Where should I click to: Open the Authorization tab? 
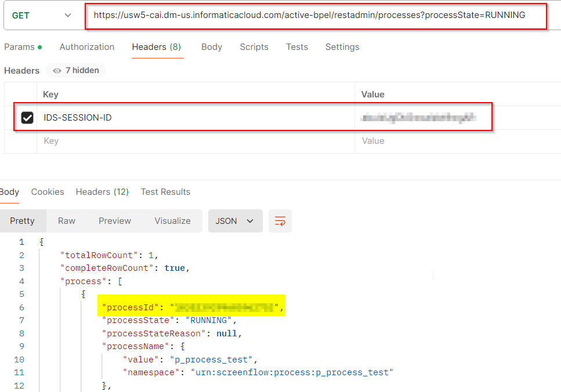(87, 47)
